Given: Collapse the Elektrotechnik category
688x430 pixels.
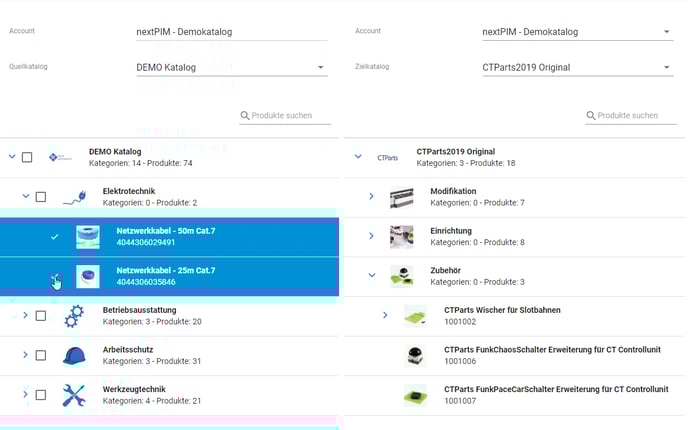Looking at the screenshot, I should [26, 196].
